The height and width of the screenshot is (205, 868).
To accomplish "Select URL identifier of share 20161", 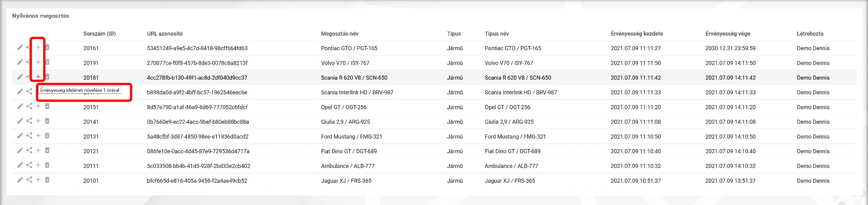I will click(197, 48).
